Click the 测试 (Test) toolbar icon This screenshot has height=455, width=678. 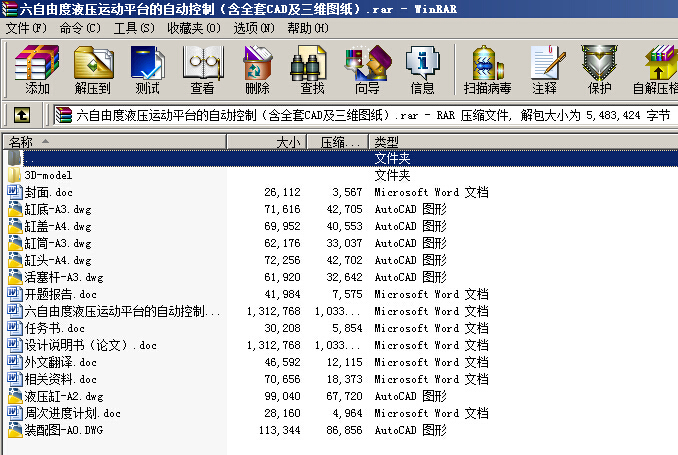(147, 63)
